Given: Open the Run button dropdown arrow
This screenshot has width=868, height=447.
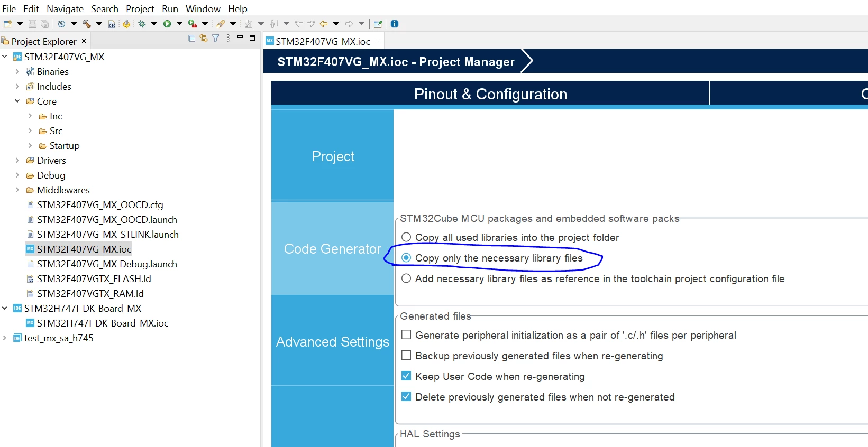Looking at the screenshot, I should (179, 24).
